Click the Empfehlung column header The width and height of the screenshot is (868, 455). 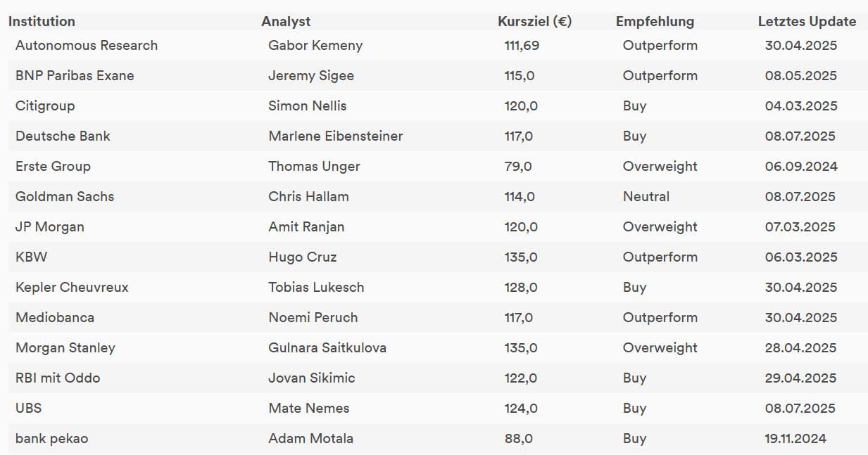pyautogui.click(x=655, y=21)
